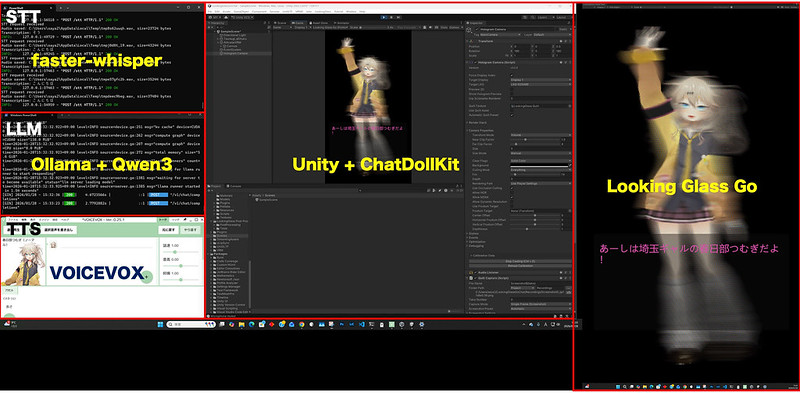The width and height of the screenshot is (800, 393).
Task: Click the Stop Casting button
Action: point(520,261)
